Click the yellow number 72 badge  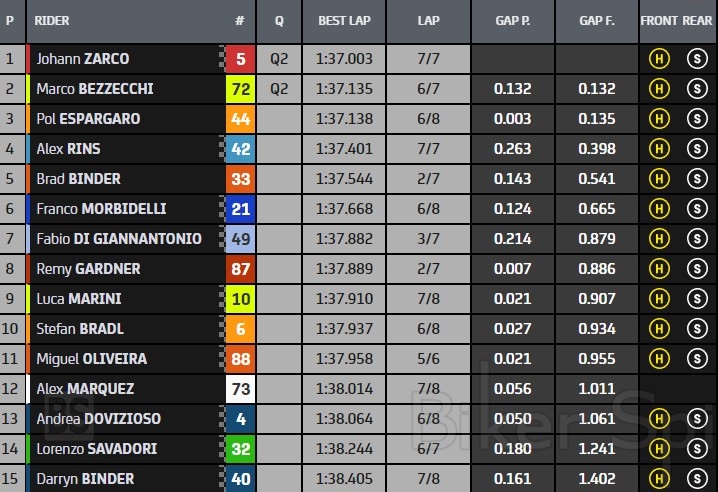pos(241,89)
